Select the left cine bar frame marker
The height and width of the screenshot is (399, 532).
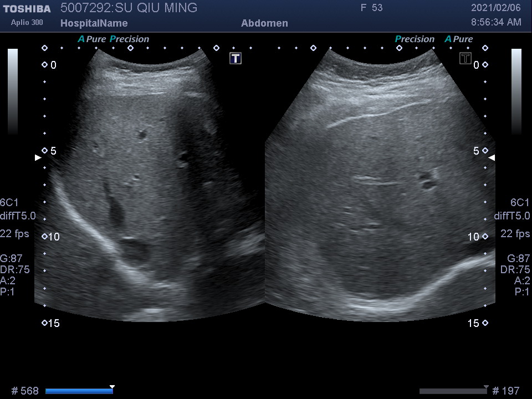pos(112,387)
